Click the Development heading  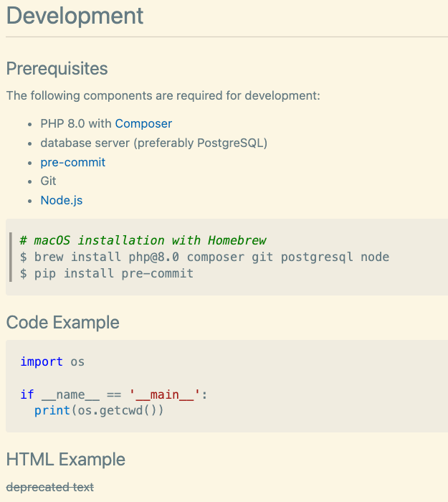pyautogui.click(x=75, y=15)
